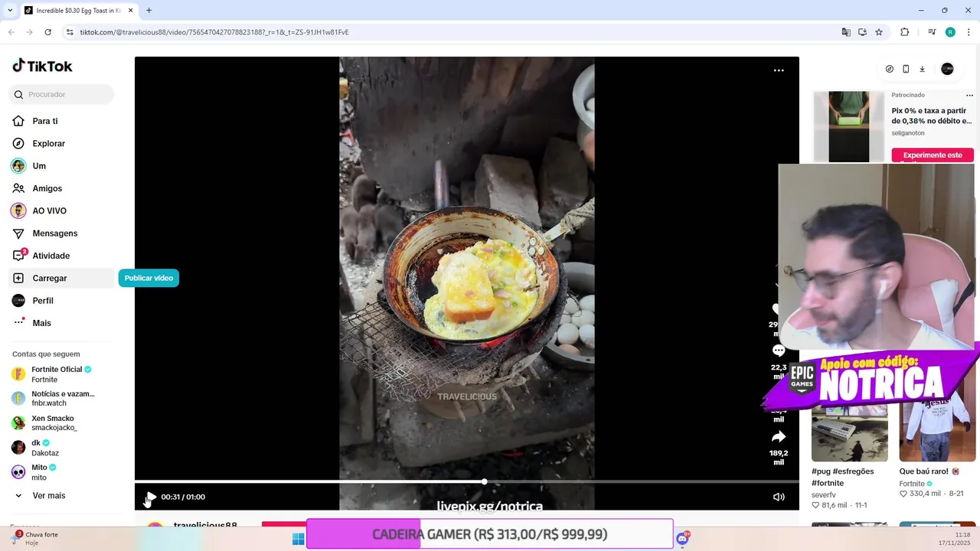
Task: Seek using the video progress bar handle
Action: pyautogui.click(x=484, y=481)
